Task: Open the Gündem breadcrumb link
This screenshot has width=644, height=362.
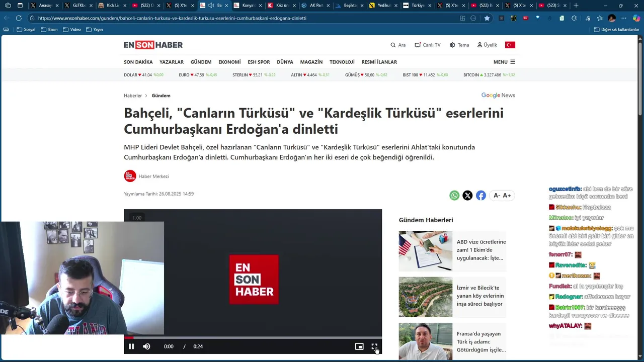Action: click(161, 96)
